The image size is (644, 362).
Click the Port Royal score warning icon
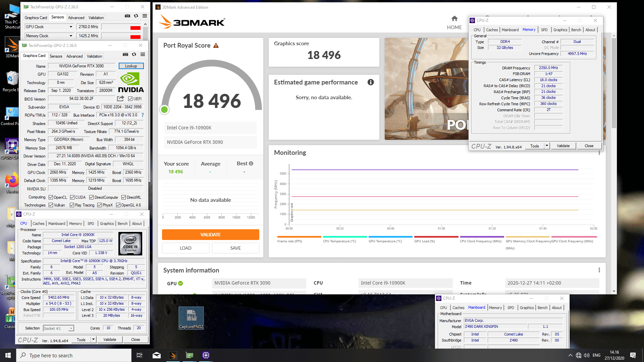pyautogui.click(x=216, y=46)
